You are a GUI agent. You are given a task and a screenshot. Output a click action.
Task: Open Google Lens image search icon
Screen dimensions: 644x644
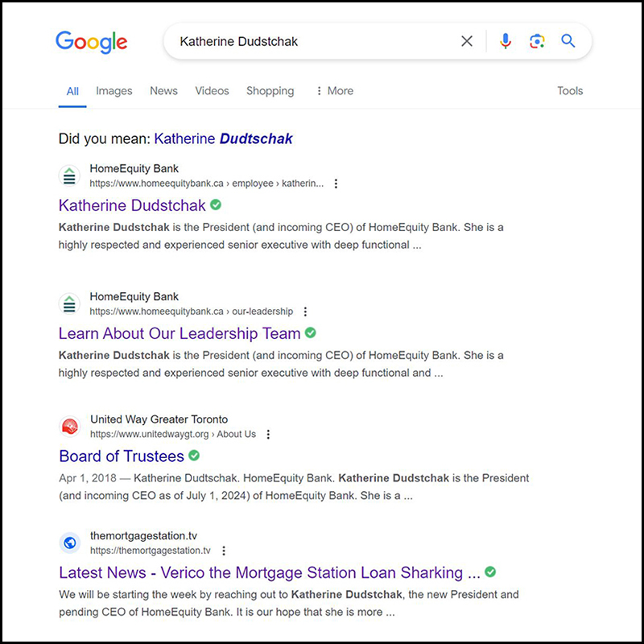click(537, 41)
